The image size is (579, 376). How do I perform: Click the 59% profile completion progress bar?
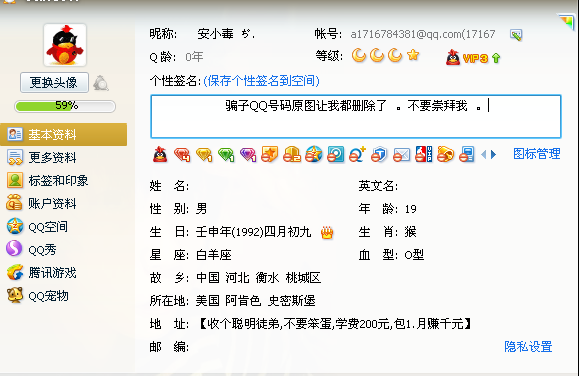click(x=65, y=106)
